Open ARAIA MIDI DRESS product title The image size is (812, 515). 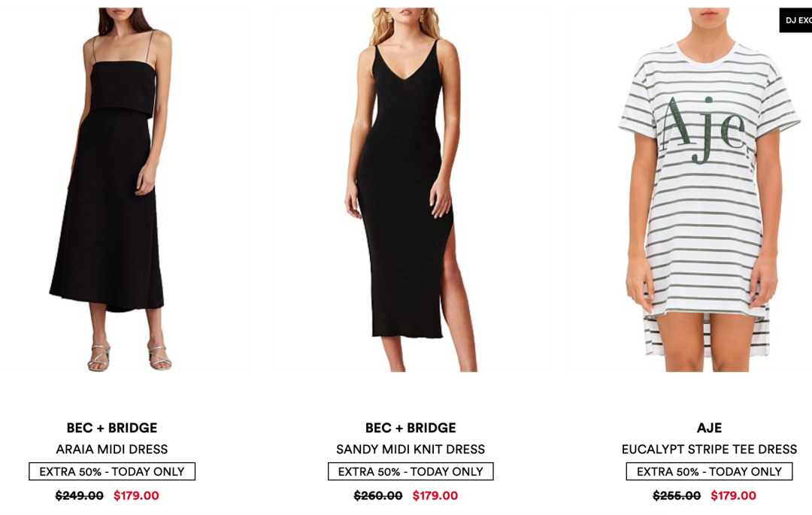pyautogui.click(x=112, y=450)
